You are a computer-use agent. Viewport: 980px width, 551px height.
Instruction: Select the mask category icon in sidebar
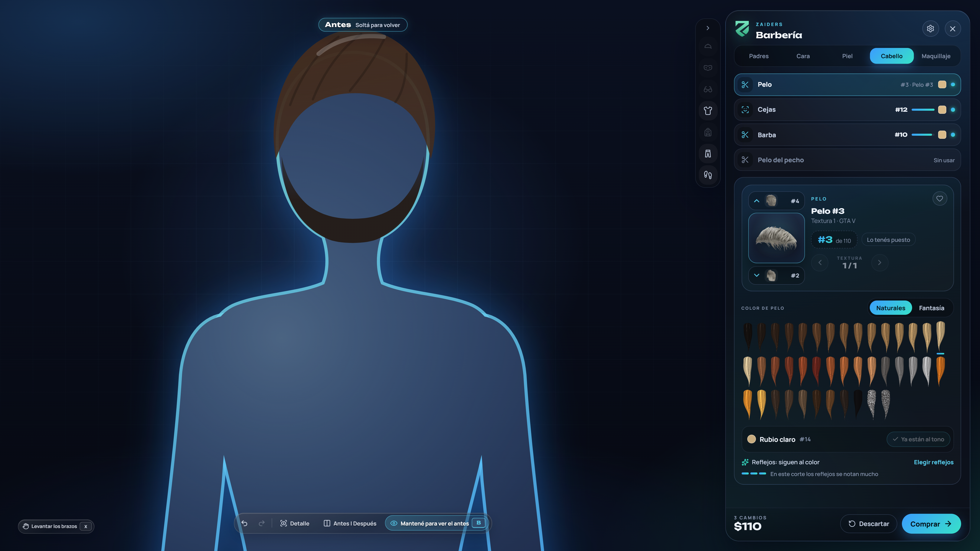click(708, 68)
